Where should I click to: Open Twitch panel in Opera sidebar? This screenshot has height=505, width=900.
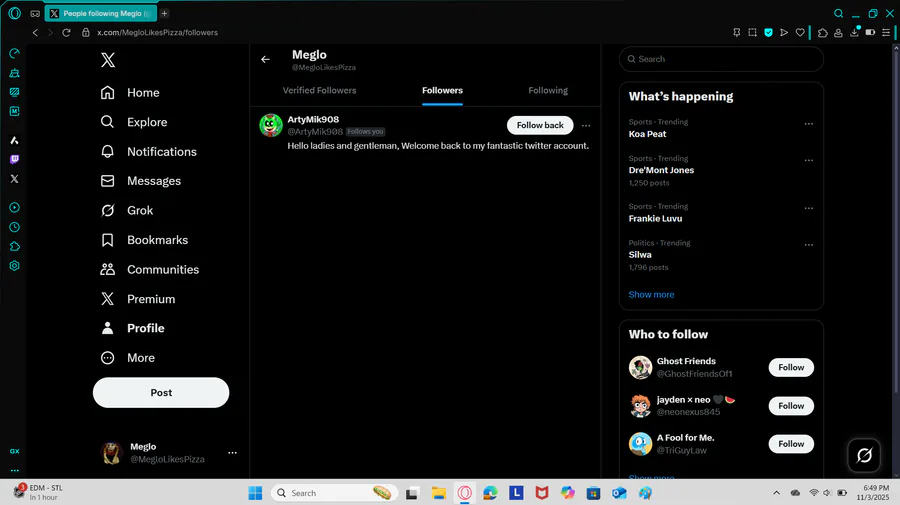[x=14, y=160]
